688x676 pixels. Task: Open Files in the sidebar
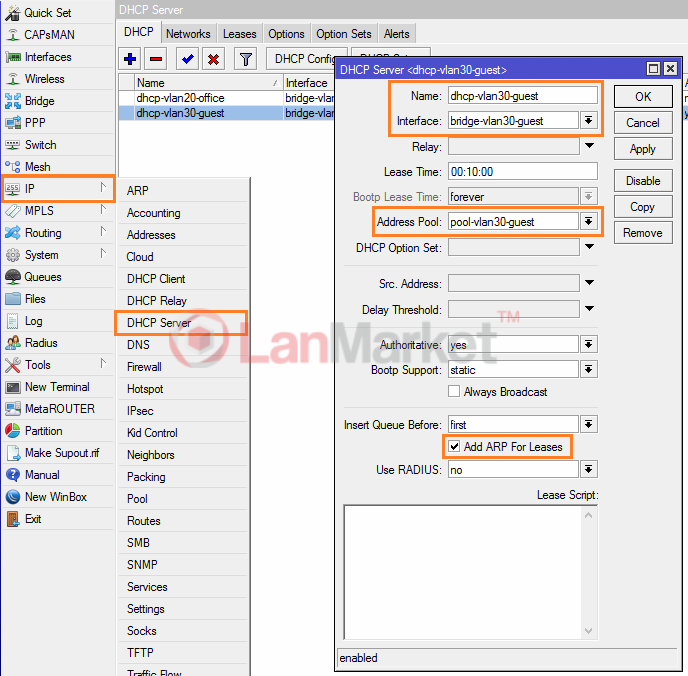pyautogui.click(x=35, y=299)
